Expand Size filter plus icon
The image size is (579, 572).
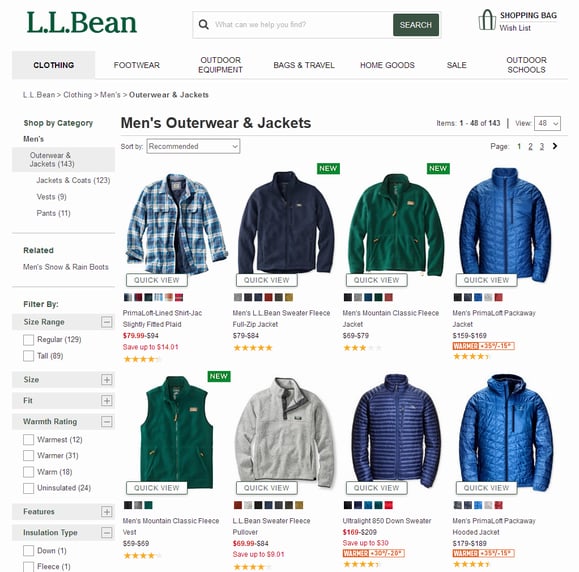[107, 380]
